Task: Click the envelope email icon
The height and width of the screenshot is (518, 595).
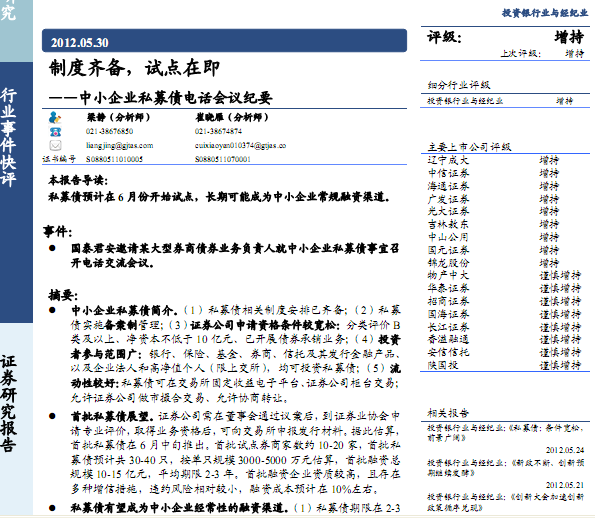Action: pyautogui.click(x=55, y=145)
